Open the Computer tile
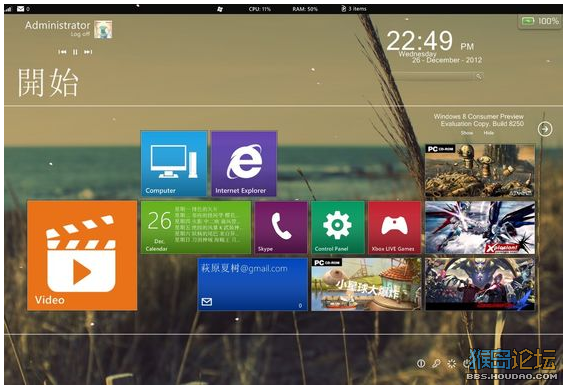 pos(174,163)
